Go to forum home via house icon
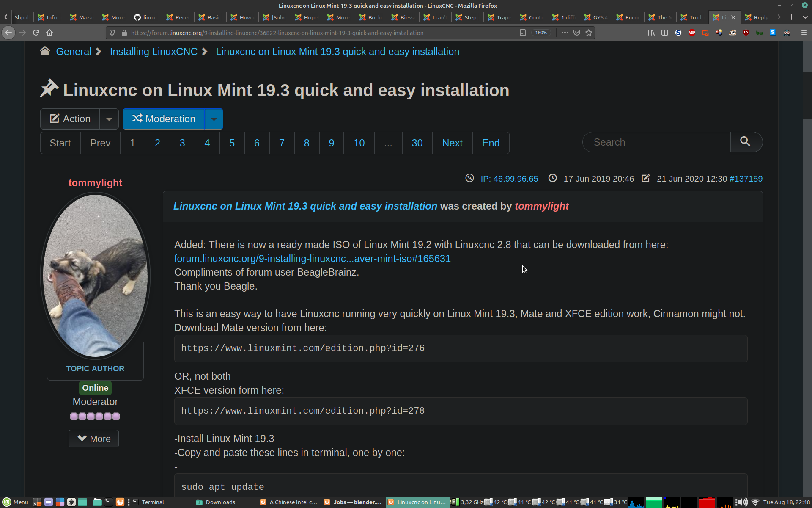This screenshot has height=508, width=812. [x=45, y=51]
